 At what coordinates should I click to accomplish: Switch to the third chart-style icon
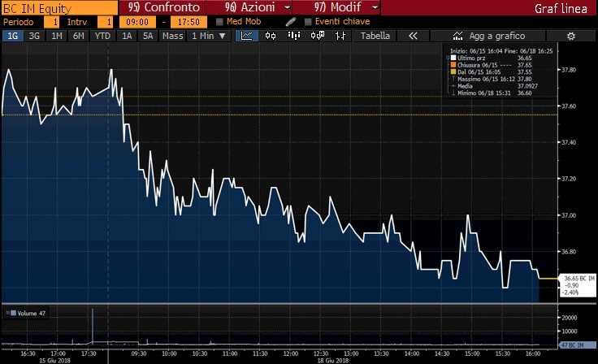point(293,36)
